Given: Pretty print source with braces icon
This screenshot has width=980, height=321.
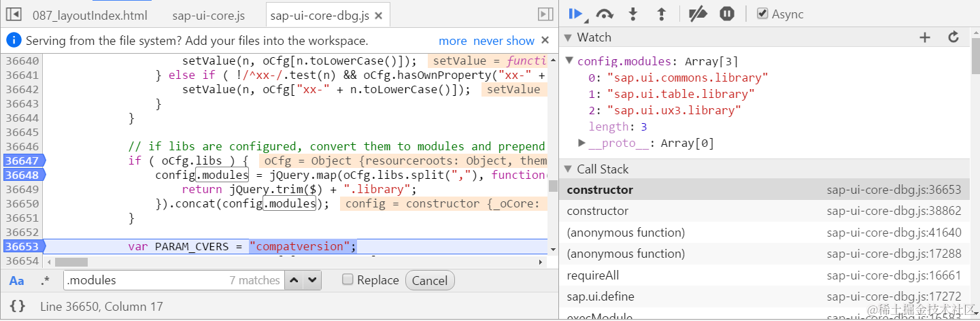Looking at the screenshot, I should point(18,306).
